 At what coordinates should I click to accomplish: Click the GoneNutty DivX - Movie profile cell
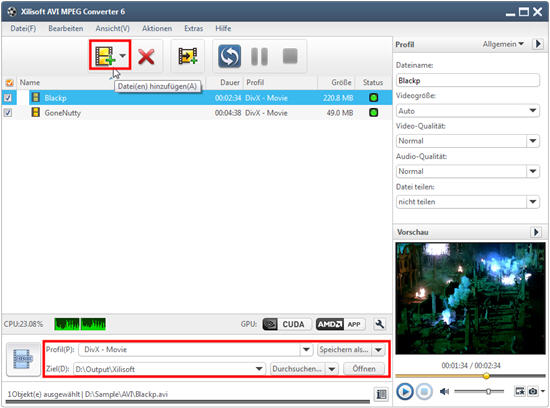[x=266, y=113]
